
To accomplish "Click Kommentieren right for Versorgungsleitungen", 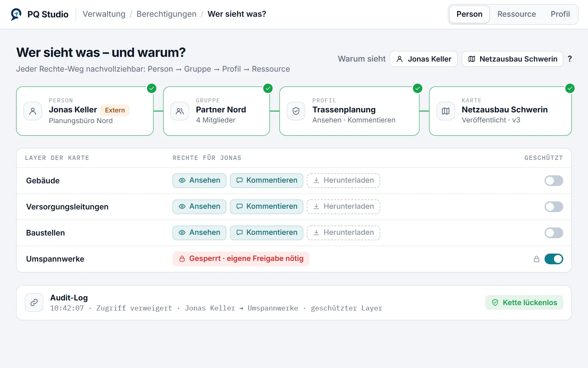I will (x=267, y=207).
